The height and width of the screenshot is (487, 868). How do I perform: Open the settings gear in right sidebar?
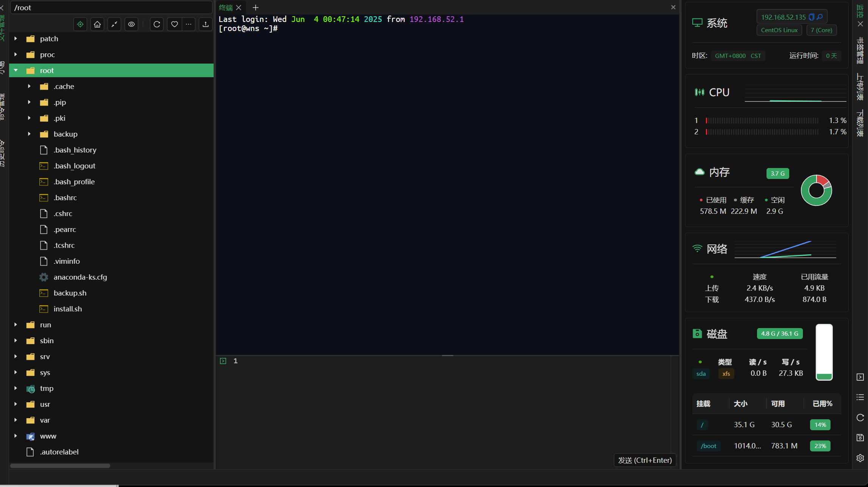click(860, 458)
